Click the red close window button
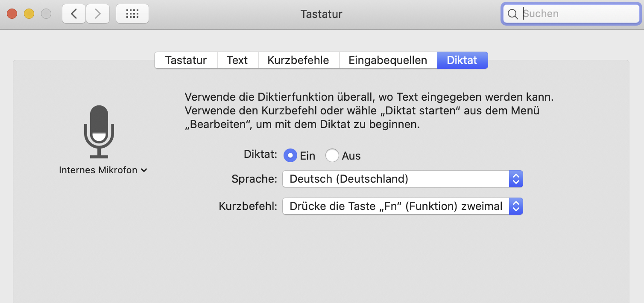This screenshot has width=644, height=303. [12, 14]
